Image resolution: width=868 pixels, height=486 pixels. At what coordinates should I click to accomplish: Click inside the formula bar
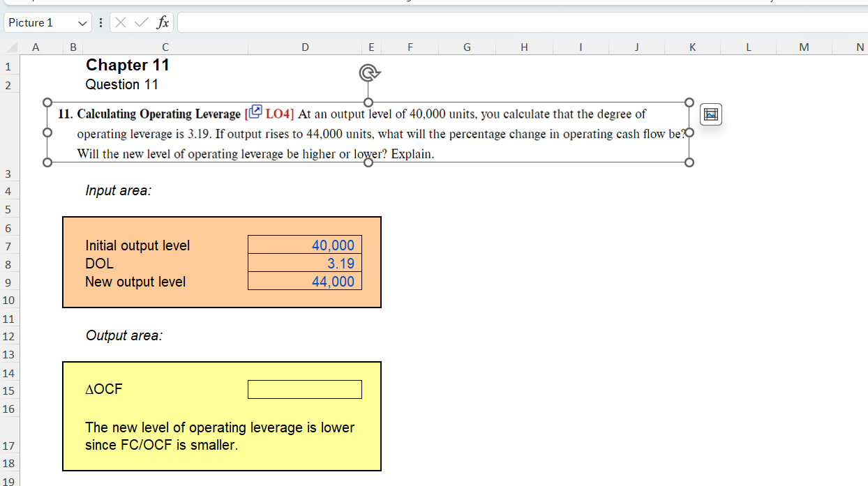pyautogui.click(x=419, y=22)
